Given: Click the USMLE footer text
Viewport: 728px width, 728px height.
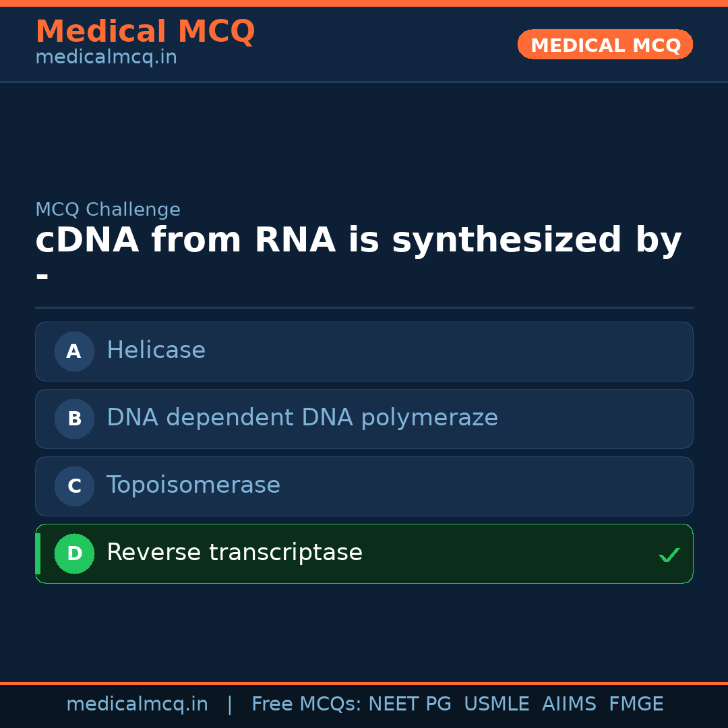Looking at the screenshot, I should [x=496, y=704].
